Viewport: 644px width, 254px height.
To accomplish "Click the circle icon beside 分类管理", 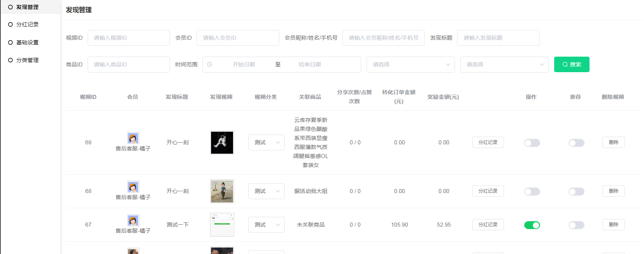I will tap(10, 60).
